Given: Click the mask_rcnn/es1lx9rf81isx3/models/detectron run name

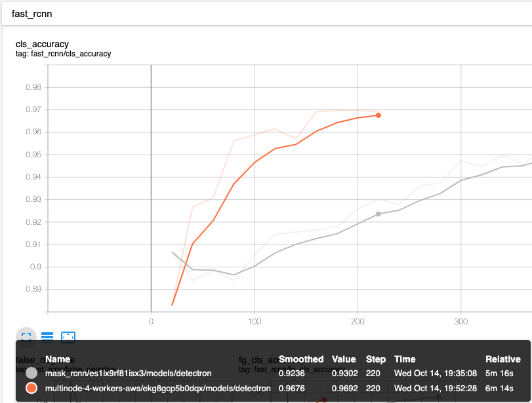Looking at the screenshot, I should [129, 373].
